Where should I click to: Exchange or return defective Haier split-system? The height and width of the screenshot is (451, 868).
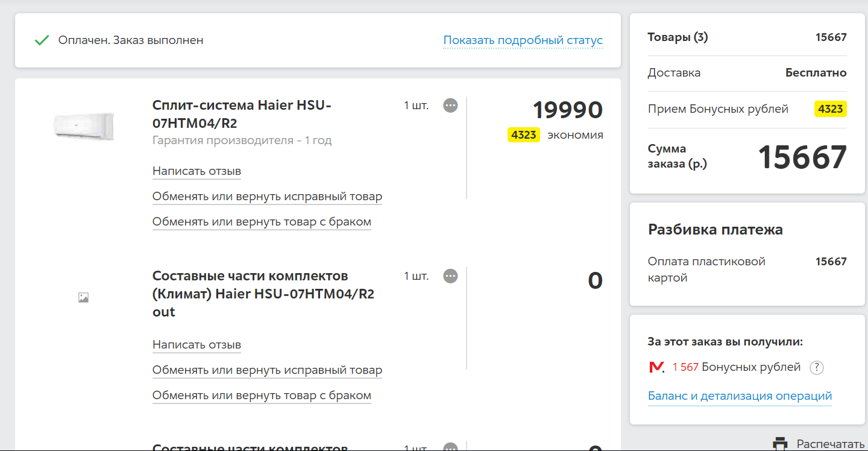(262, 222)
